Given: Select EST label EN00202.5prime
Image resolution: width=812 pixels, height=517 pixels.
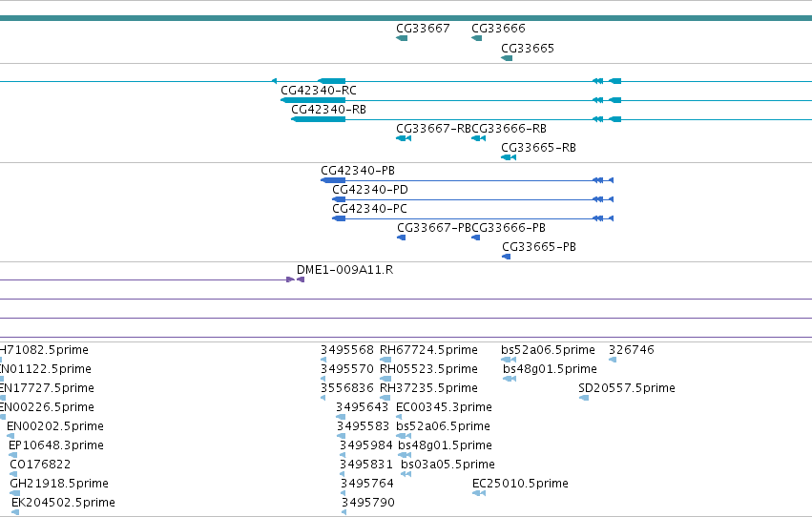Looking at the screenshot, I should tap(55, 426).
